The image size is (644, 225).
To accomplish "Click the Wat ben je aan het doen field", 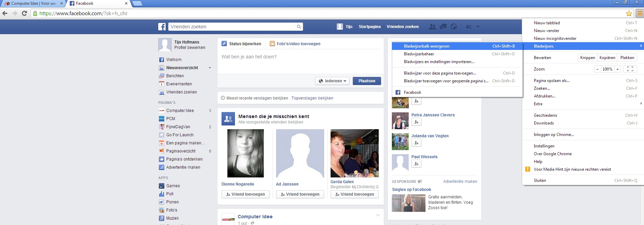I will coord(300,61).
